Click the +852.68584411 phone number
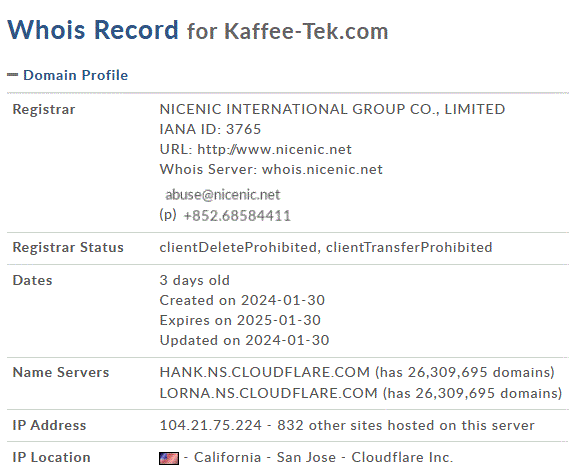Image resolution: width=570 pixels, height=474 pixels. coord(237,216)
